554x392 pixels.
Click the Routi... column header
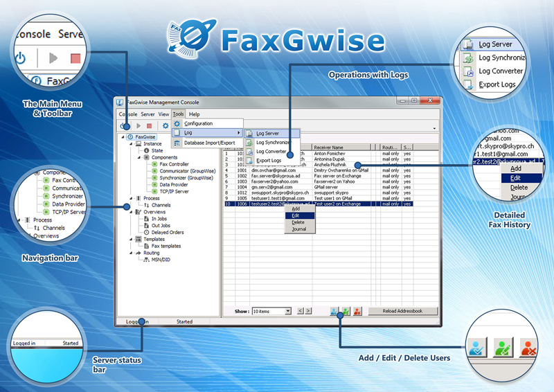[x=391, y=148]
